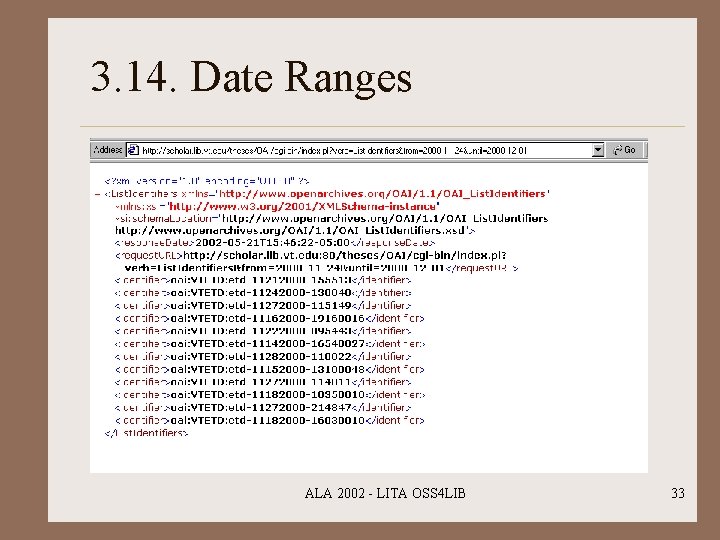
Task: Select identifier etd-11152000-13100048
Action: tap(270, 369)
